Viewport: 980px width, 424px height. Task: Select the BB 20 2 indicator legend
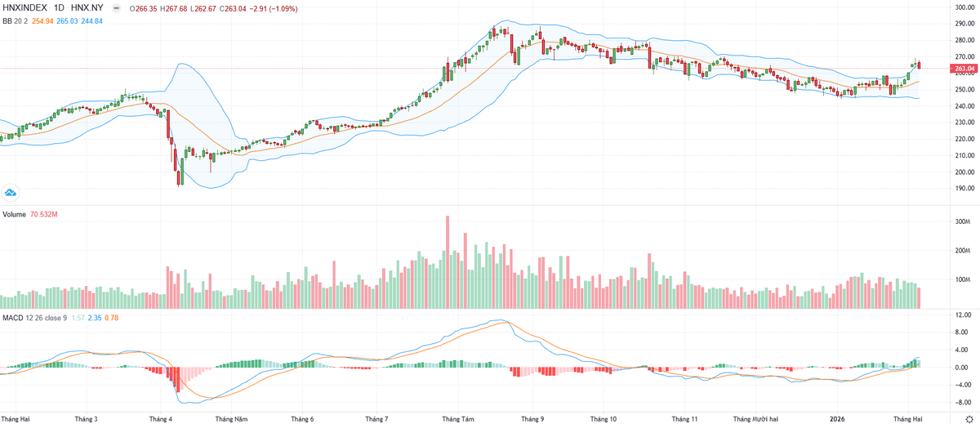point(15,20)
